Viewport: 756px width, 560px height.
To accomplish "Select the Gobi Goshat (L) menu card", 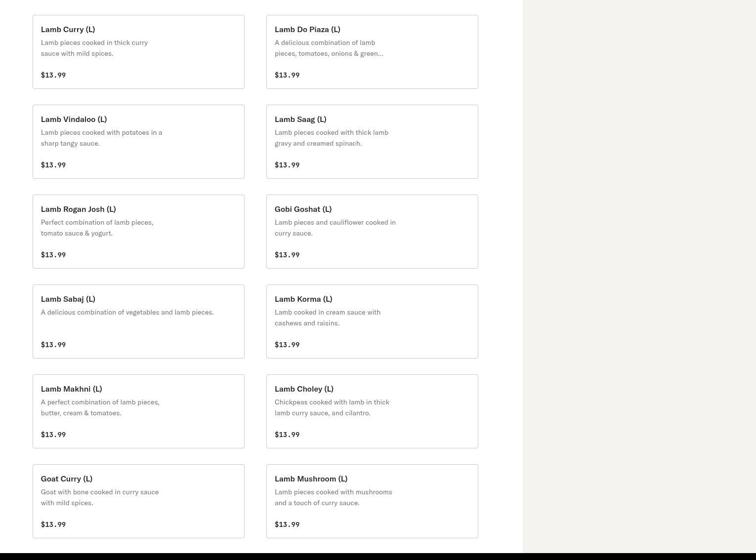I will point(372,232).
